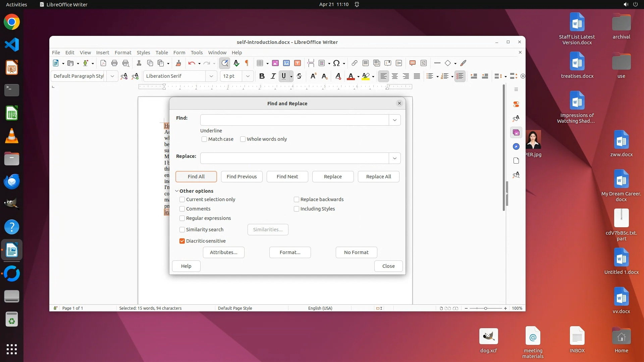Click the zoom slider in status bar
The image size is (644, 362).
(485, 308)
